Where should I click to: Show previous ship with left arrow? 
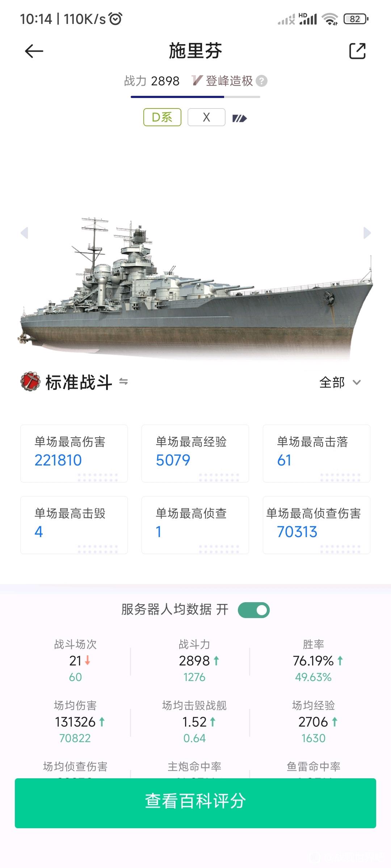25,233
